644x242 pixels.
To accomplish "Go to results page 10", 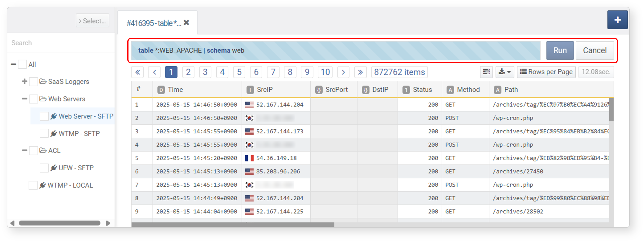I will [x=325, y=72].
